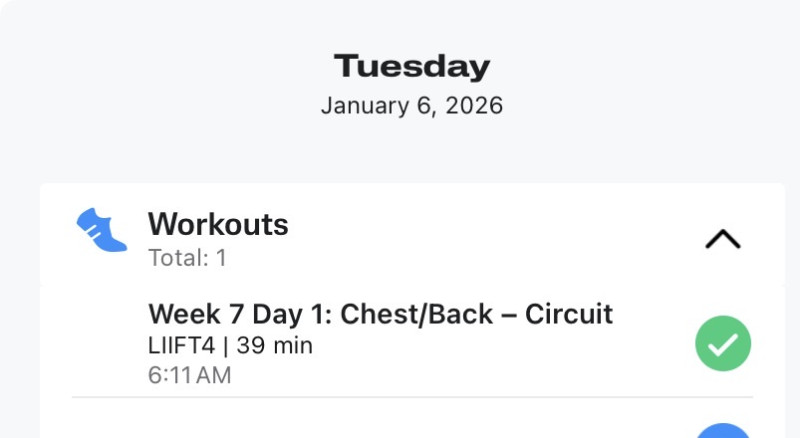800x438 pixels.
Task: Click the "Total: 1" workouts count
Action: 187,258
